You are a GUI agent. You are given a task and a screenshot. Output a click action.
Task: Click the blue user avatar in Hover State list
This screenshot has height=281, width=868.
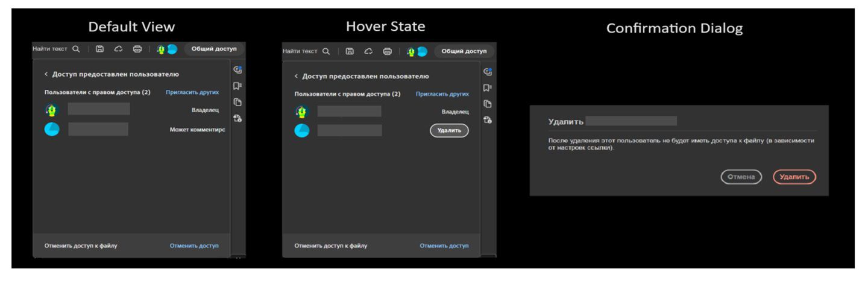[302, 130]
